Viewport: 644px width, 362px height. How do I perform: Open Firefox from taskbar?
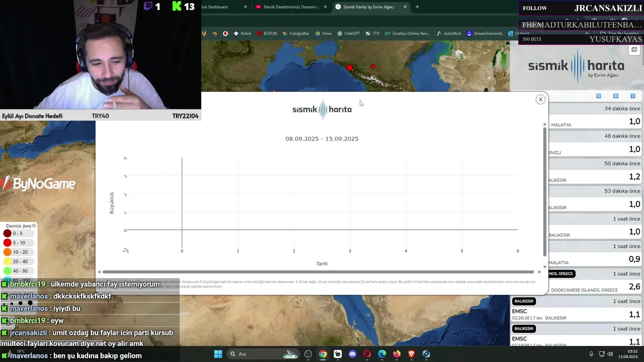click(396, 354)
